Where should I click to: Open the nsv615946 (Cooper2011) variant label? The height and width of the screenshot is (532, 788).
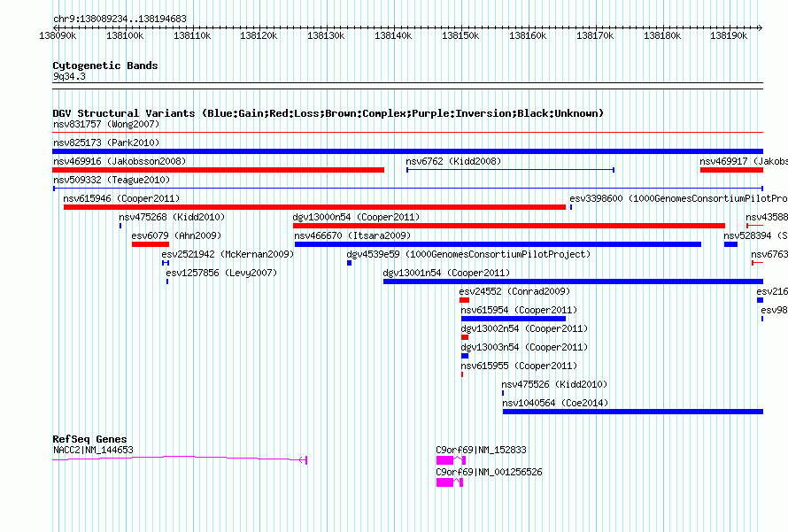[x=121, y=198]
